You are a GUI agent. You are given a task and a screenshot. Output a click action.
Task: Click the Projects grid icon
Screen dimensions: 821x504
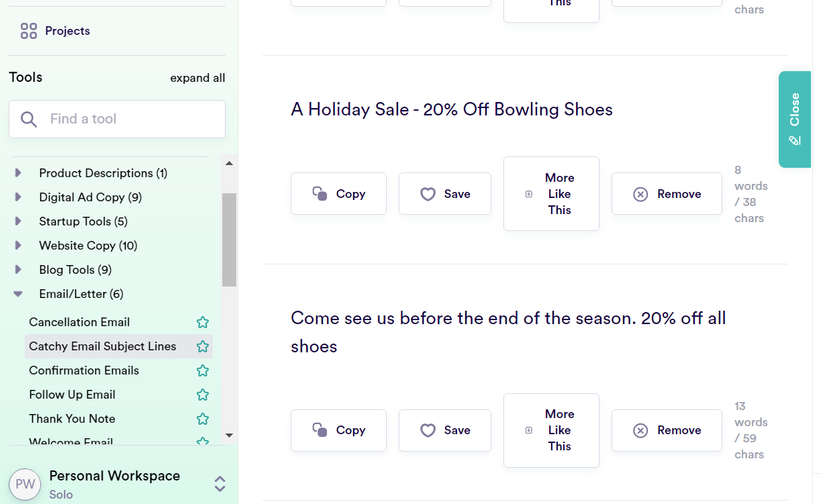pyautogui.click(x=28, y=30)
